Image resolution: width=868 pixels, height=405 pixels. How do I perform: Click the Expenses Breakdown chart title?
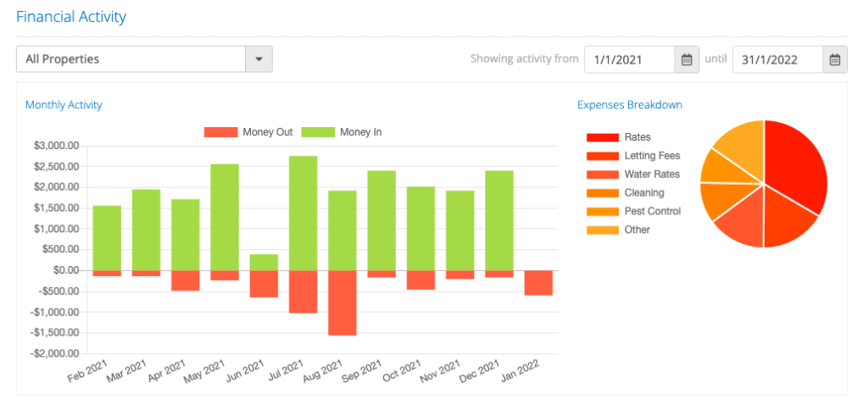click(630, 104)
